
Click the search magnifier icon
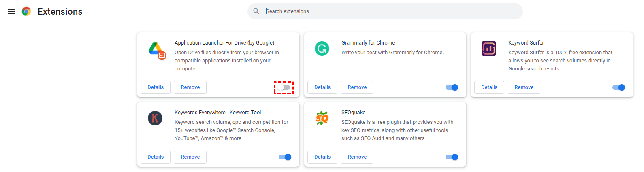coord(256,11)
